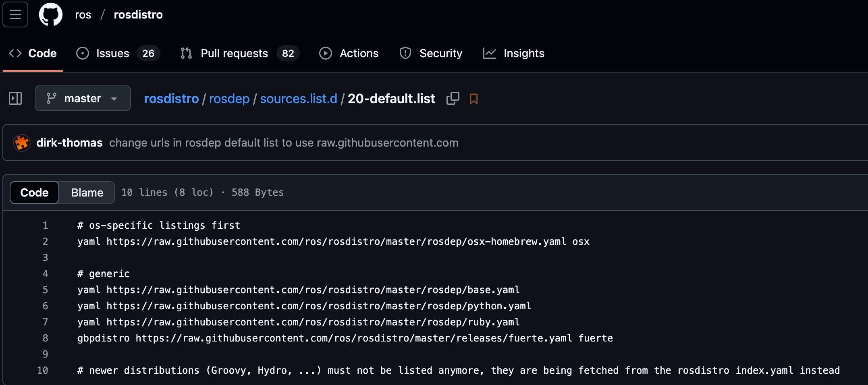This screenshot has height=385, width=868.
Task: Open the Pull requests tab
Action: point(240,53)
